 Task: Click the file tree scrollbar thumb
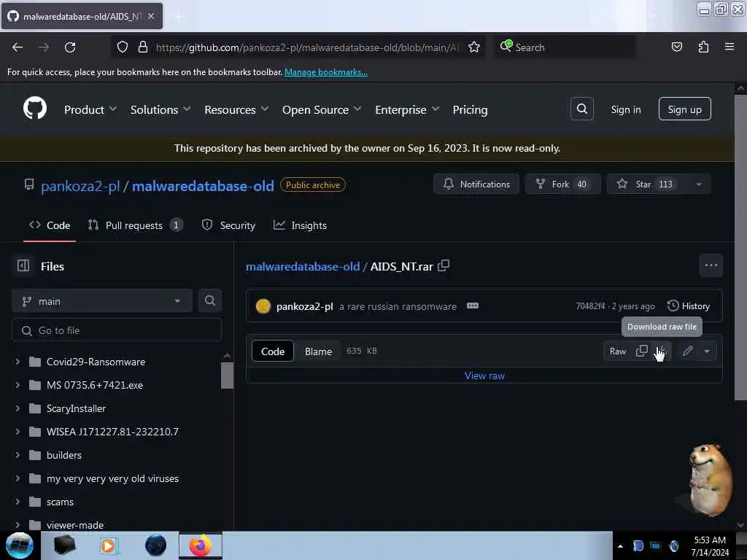[x=227, y=376]
